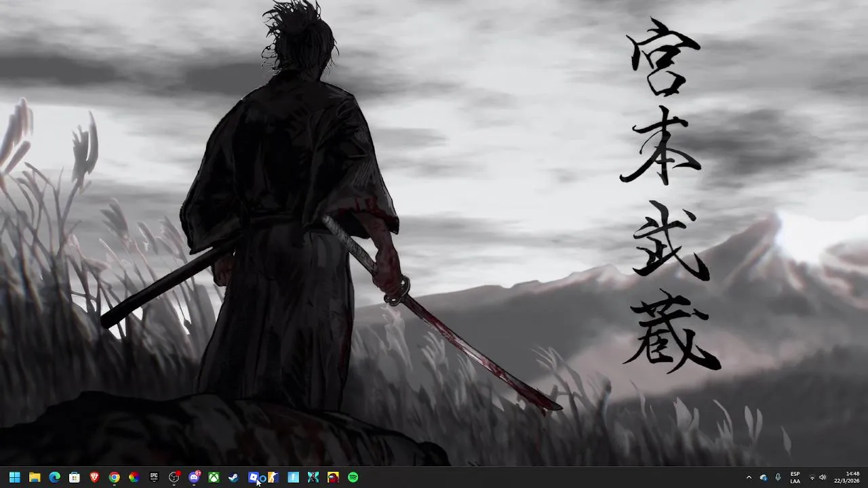This screenshot has width=868, height=488.
Task: Launch the Xbox app from the taskbar
Action: pyautogui.click(x=214, y=477)
